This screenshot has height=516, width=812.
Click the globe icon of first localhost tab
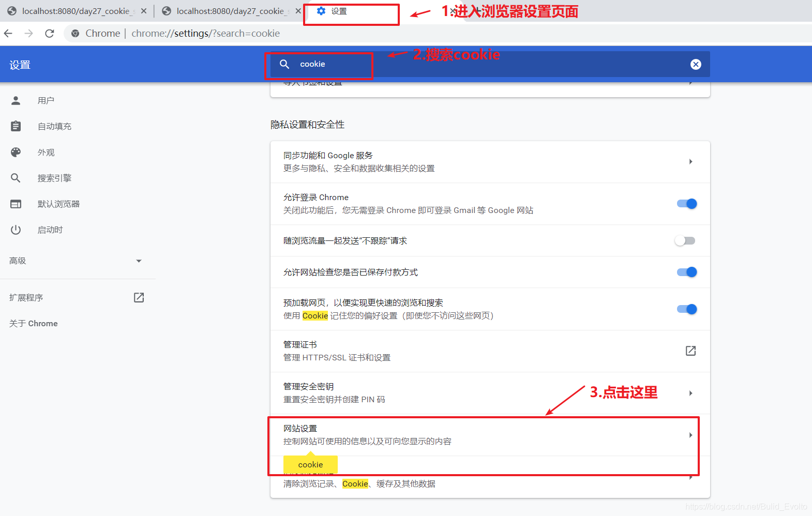click(x=12, y=11)
